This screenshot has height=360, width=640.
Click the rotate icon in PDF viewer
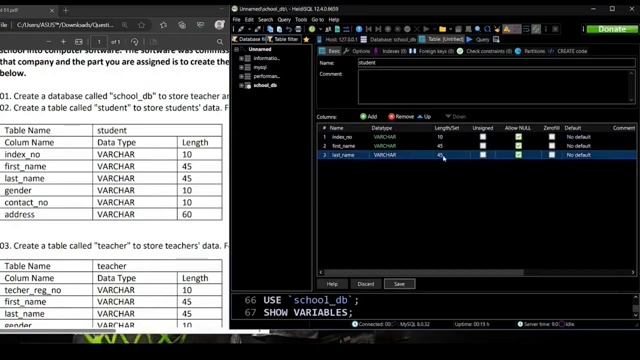click(134, 42)
